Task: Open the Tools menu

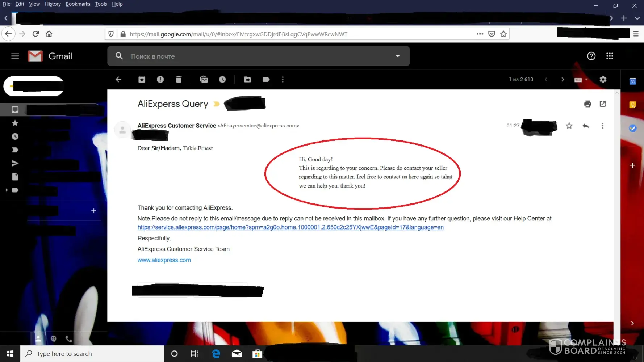Action: (x=101, y=4)
